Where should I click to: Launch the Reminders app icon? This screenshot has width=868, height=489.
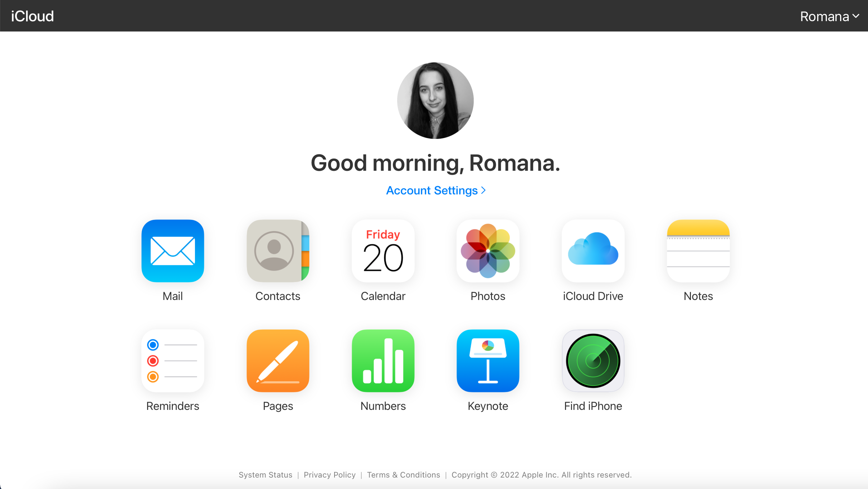(173, 361)
